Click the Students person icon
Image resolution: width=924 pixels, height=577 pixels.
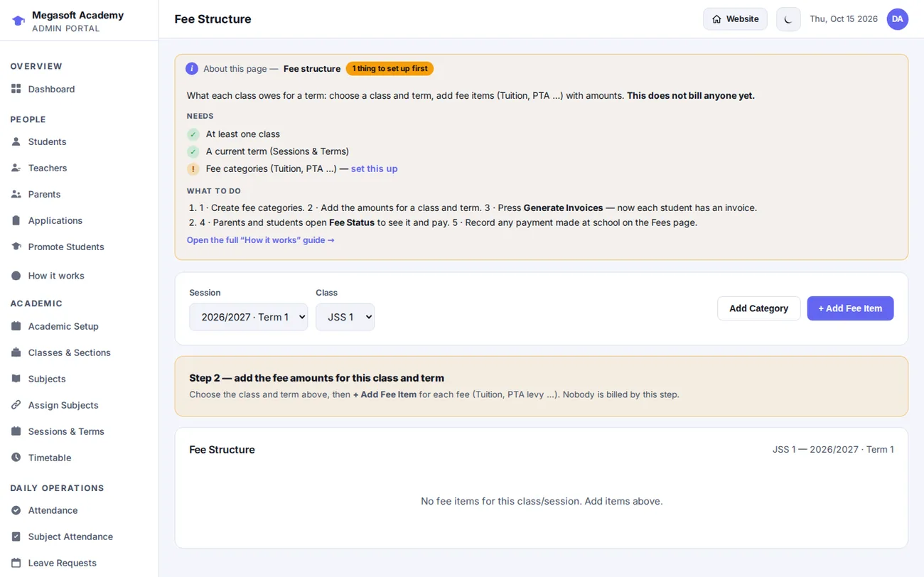tap(16, 141)
